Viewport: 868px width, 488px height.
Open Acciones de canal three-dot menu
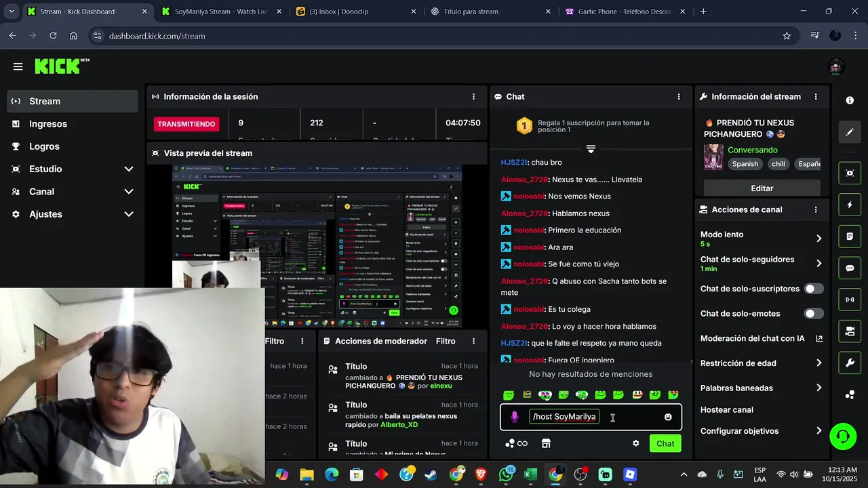(x=816, y=210)
